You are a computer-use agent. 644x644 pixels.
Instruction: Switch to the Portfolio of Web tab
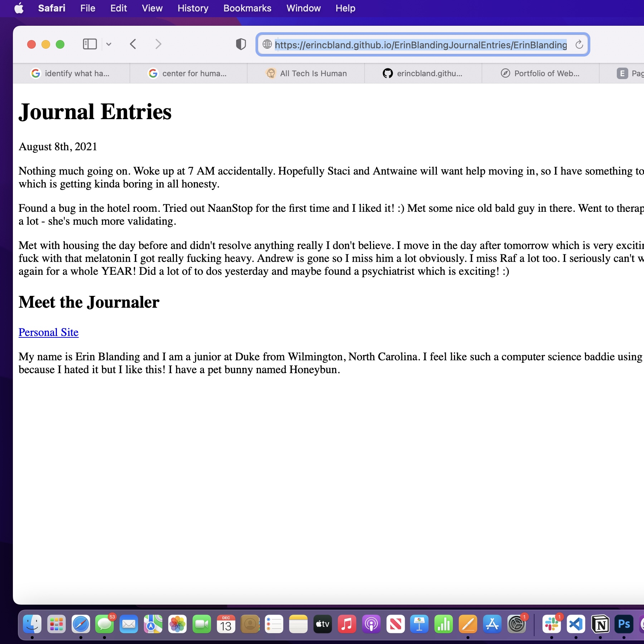click(540, 73)
